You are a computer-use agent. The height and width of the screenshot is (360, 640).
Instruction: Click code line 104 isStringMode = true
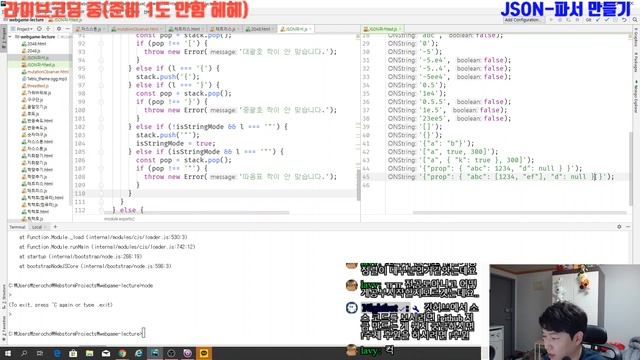point(176,143)
